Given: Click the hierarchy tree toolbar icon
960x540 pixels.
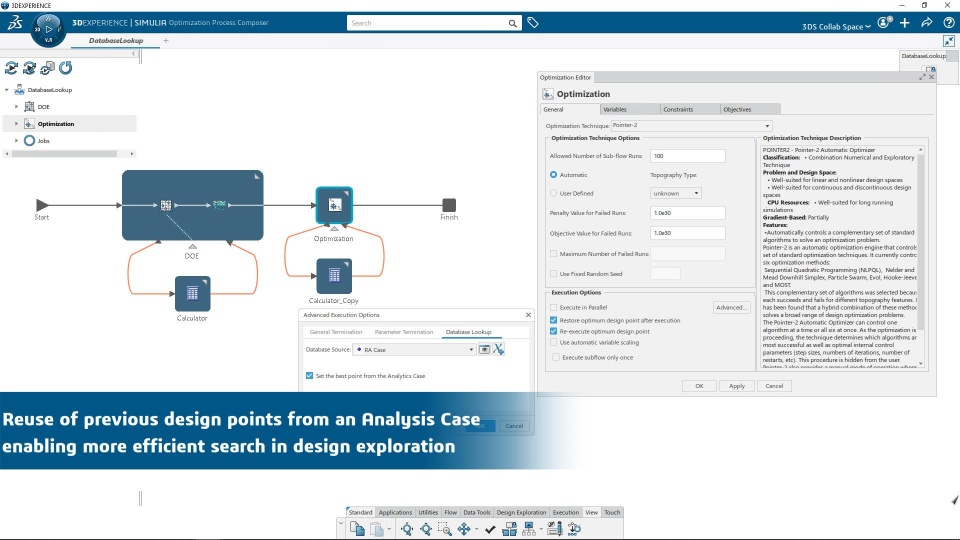Looking at the screenshot, I should click(529, 528).
